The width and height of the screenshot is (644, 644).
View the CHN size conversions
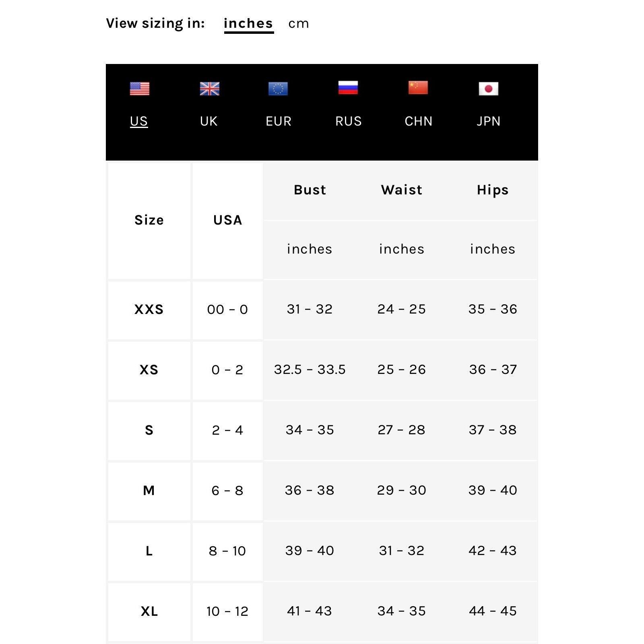point(418,121)
